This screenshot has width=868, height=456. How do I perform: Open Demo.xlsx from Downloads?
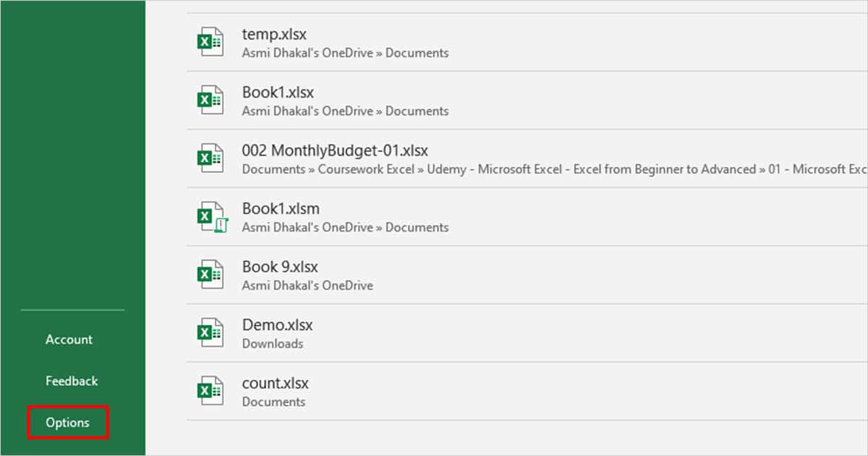pyautogui.click(x=277, y=325)
